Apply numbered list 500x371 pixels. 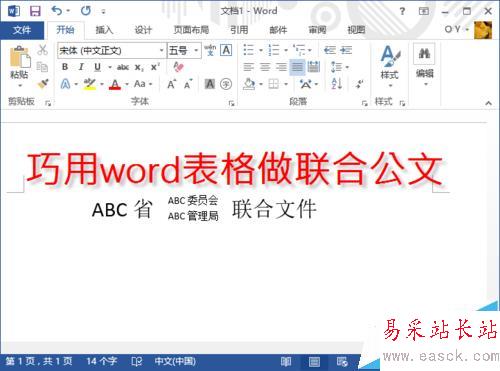[x=274, y=50]
